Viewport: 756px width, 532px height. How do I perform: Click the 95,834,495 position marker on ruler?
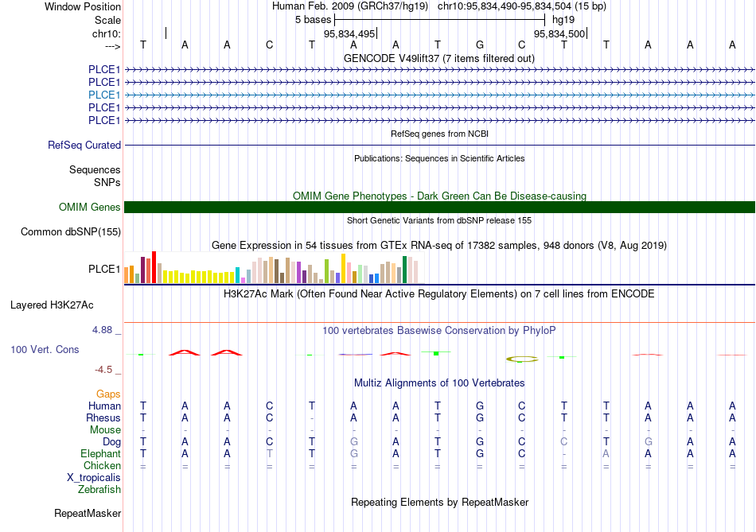tap(350, 33)
